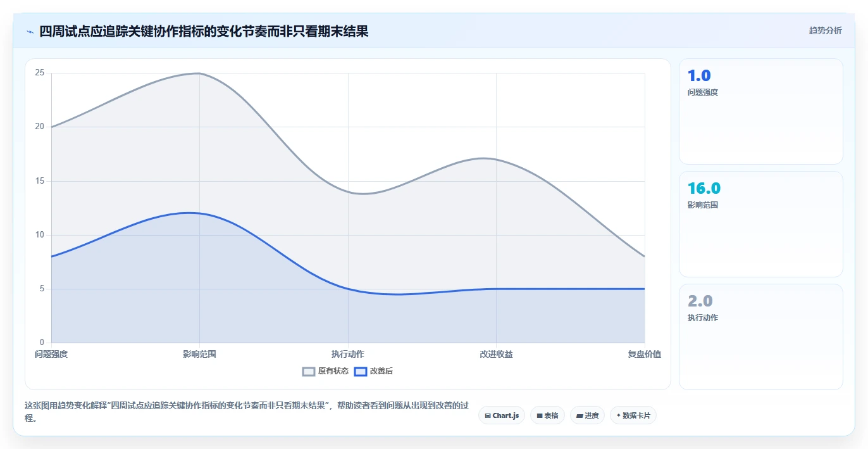Toggle the 原有状态 legend swatch
This screenshot has height=449, width=868.
(x=309, y=371)
